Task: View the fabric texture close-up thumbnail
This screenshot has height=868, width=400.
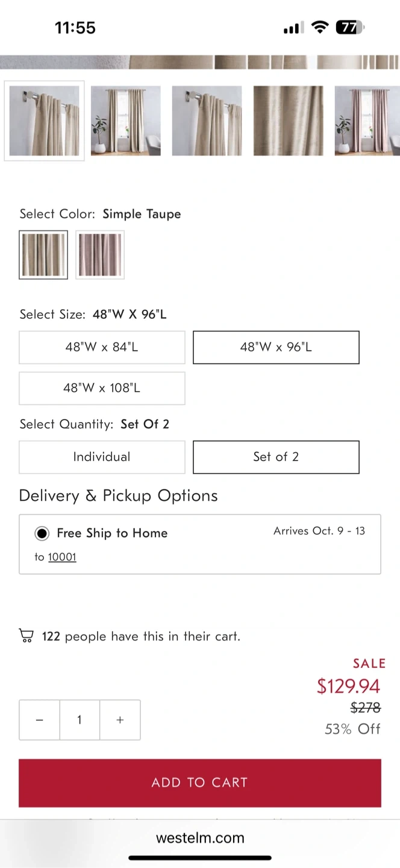Action: (x=289, y=121)
